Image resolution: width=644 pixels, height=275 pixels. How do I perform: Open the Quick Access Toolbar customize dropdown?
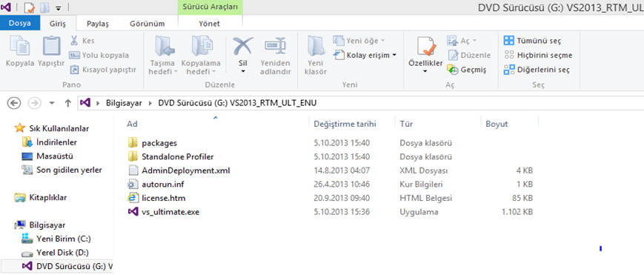pyautogui.click(x=59, y=8)
